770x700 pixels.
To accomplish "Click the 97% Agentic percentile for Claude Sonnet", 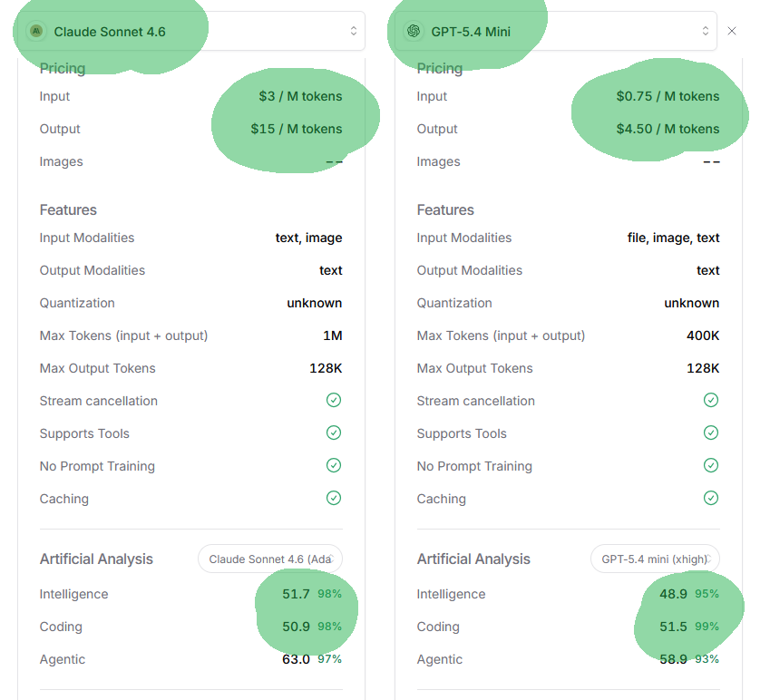I will tap(329, 659).
